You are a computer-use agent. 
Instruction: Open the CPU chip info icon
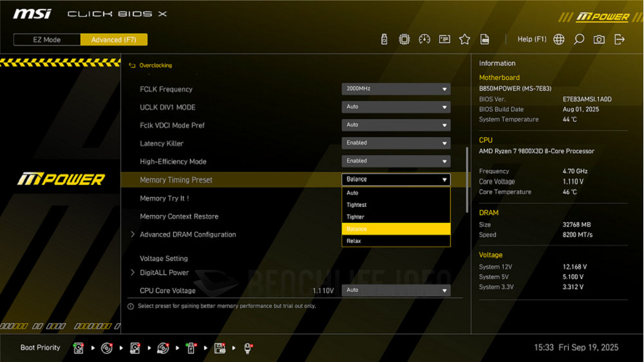point(404,39)
